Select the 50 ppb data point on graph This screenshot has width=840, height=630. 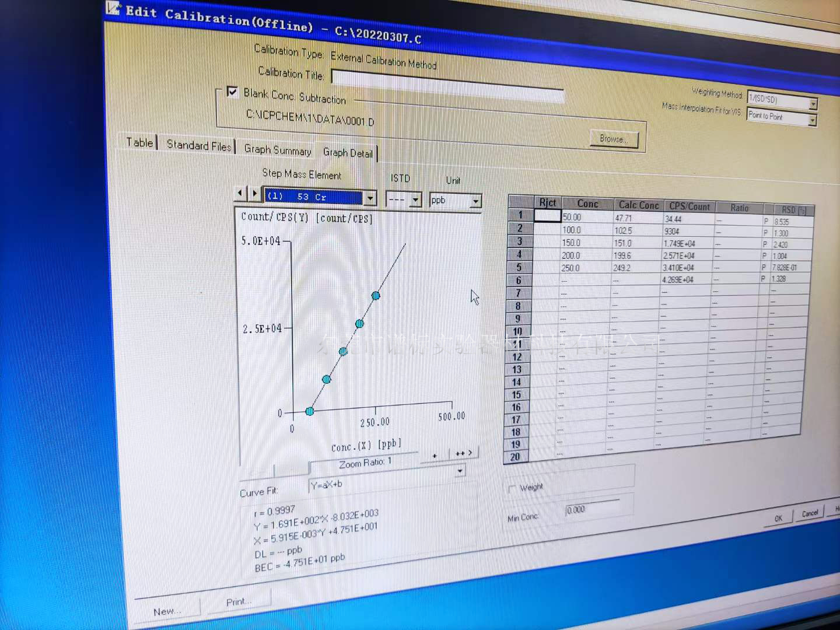pos(310,411)
